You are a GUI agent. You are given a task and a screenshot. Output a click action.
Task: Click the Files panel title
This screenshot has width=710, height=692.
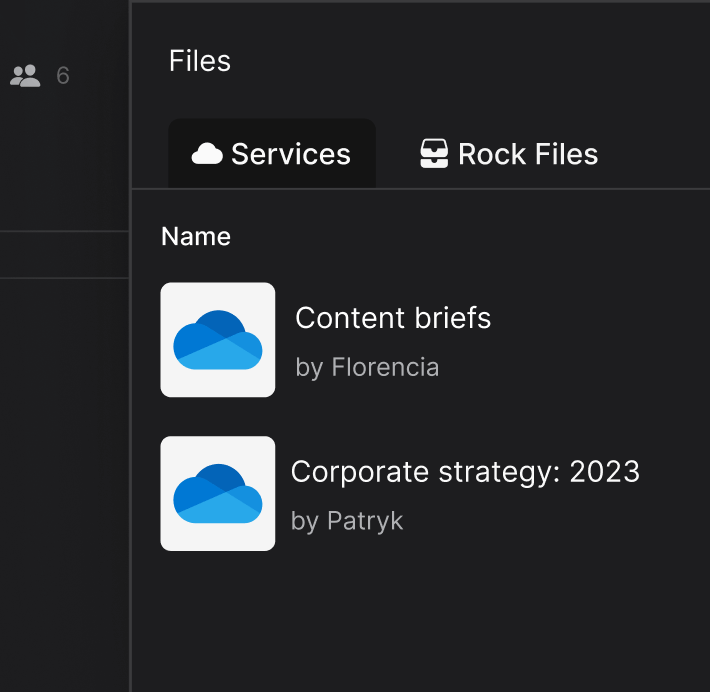[x=200, y=61]
